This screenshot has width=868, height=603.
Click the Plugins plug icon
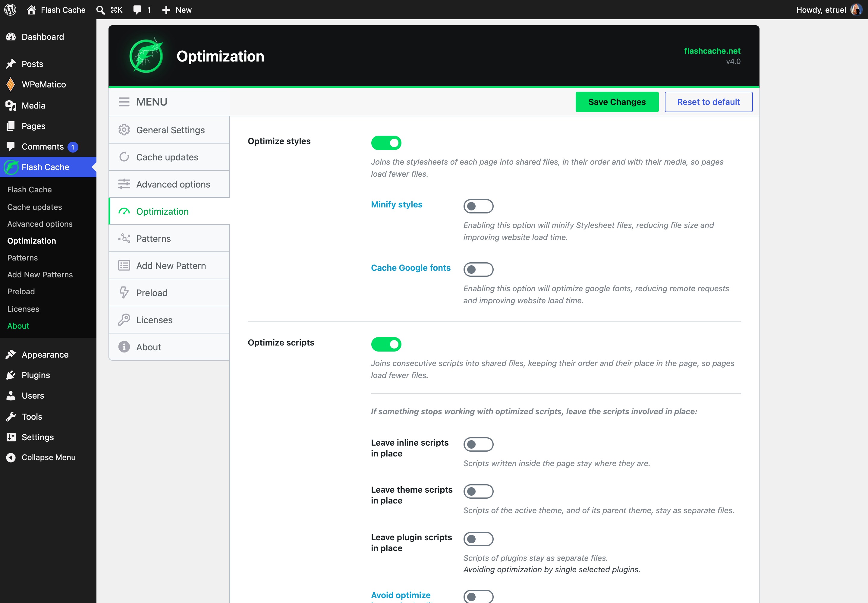[11, 375]
